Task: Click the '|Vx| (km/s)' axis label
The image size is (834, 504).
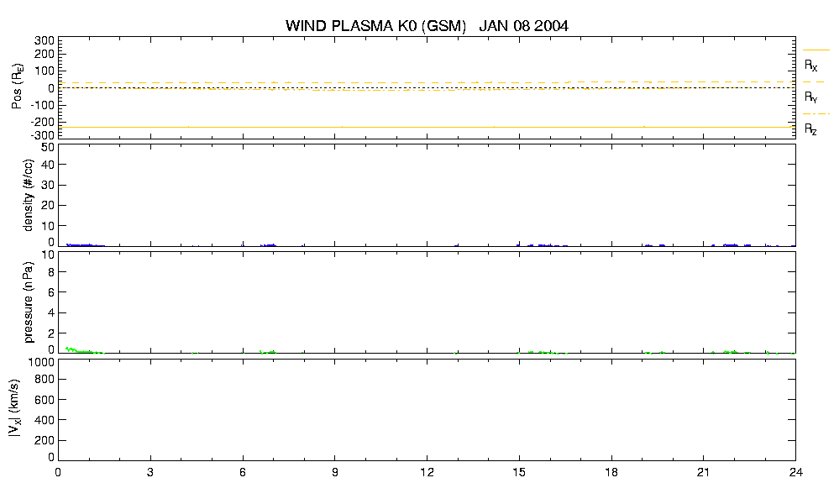Action: (x=15, y=408)
